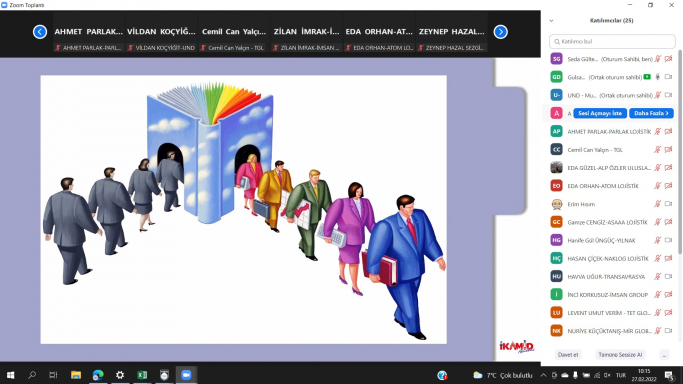Toggle muted mic for Cemil Can Yalçın
The image size is (683, 384).
point(658,150)
